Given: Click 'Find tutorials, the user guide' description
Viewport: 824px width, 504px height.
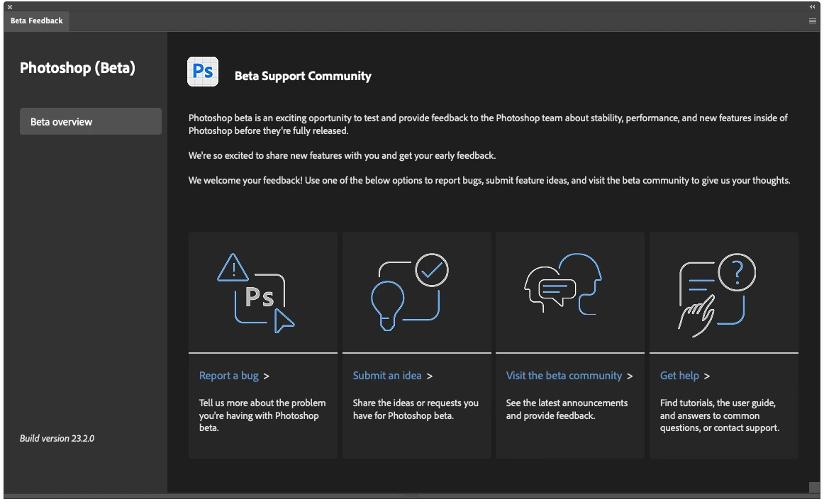Looking at the screenshot, I should click(720, 415).
